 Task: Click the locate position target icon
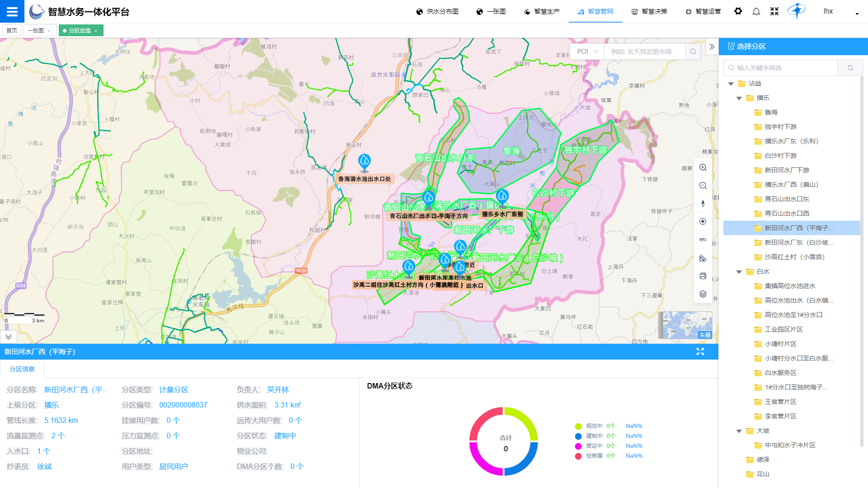[x=703, y=222]
